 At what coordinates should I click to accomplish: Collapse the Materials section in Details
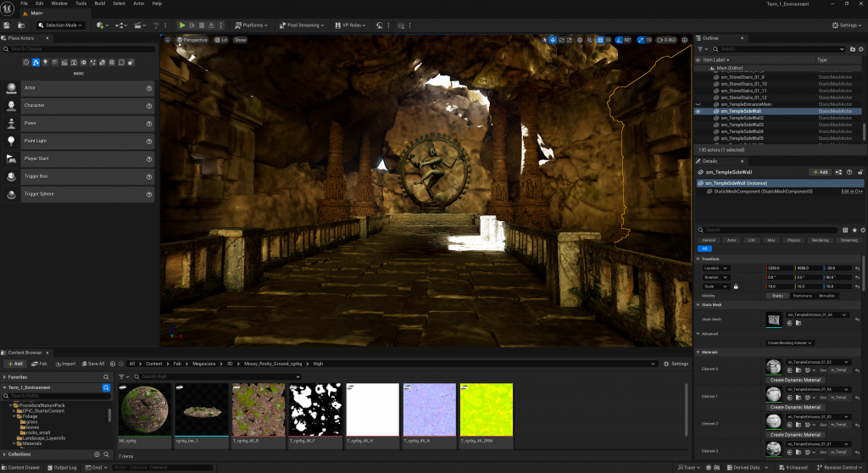(698, 352)
